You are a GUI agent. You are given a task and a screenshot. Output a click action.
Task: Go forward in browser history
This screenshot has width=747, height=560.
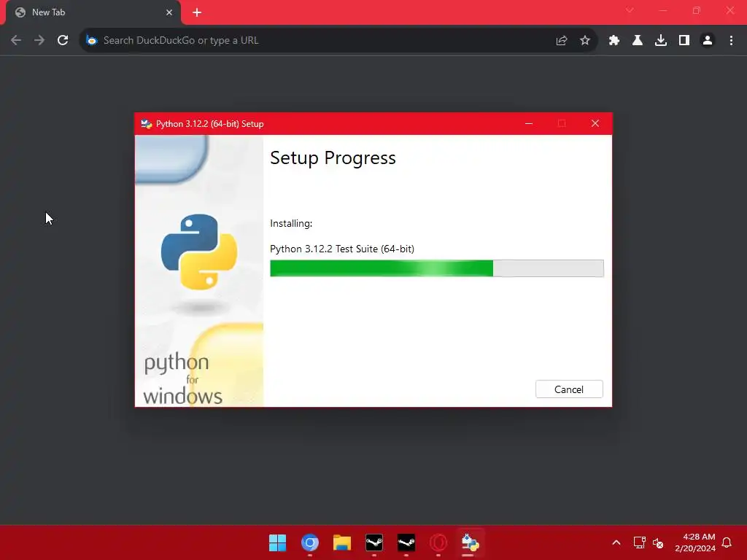(39, 40)
